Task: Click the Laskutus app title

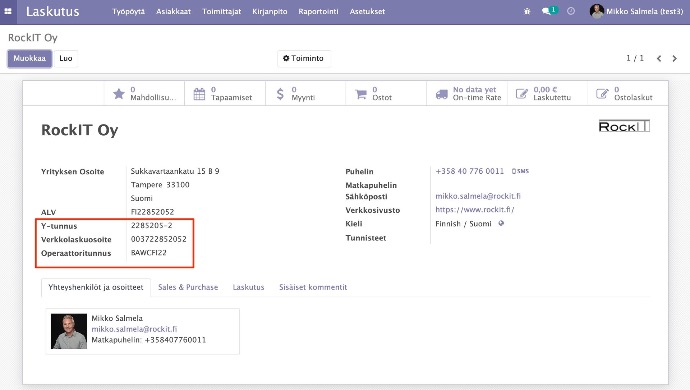Action: pos(52,11)
